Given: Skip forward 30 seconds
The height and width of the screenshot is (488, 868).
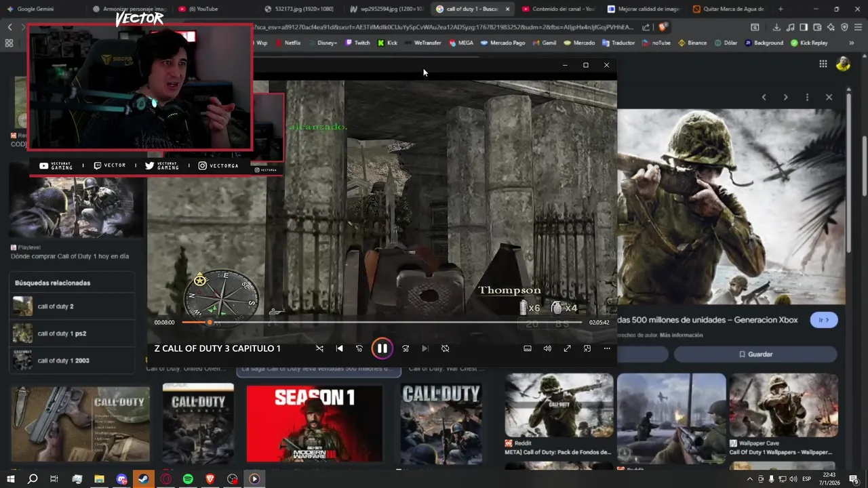Looking at the screenshot, I should click(x=406, y=348).
